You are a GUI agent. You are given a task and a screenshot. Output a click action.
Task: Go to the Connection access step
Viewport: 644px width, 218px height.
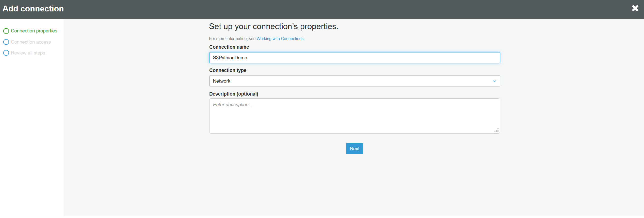coord(31,42)
